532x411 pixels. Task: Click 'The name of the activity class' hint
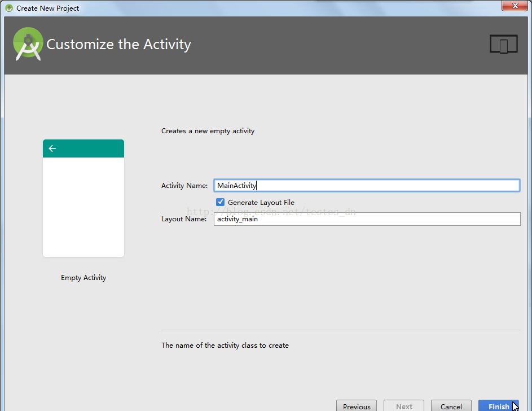[x=225, y=346]
